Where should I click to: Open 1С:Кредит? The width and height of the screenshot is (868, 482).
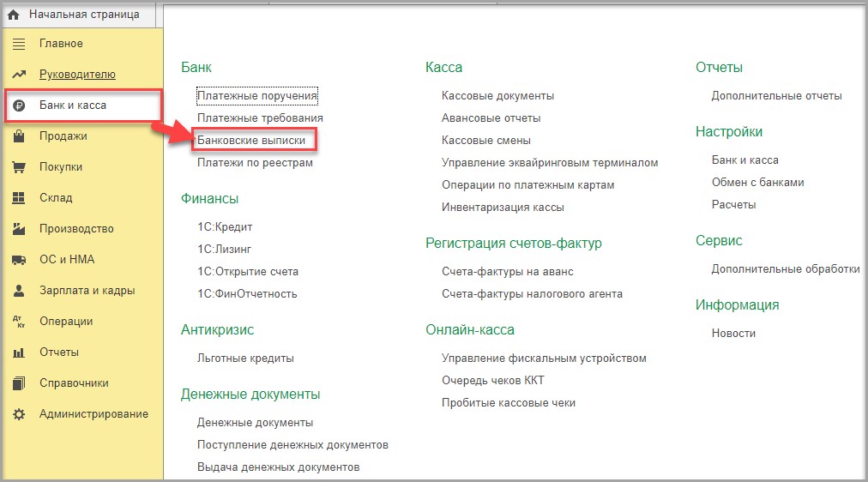(225, 227)
